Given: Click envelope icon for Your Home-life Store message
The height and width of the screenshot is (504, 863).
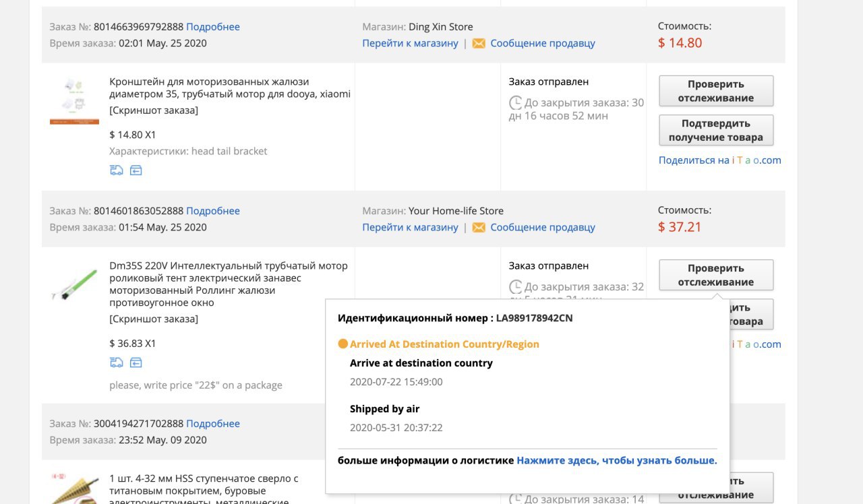Looking at the screenshot, I should [x=479, y=227].
